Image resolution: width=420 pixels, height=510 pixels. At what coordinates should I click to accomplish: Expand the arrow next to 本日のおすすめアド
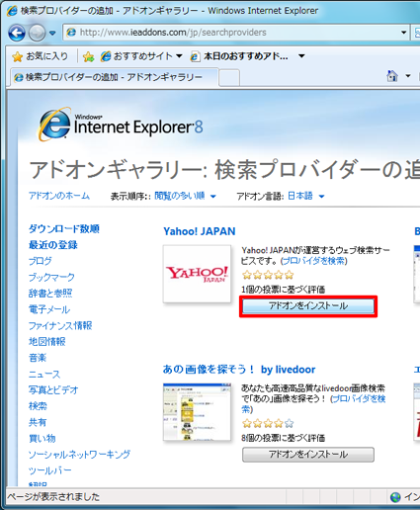[x=301, y=56]
